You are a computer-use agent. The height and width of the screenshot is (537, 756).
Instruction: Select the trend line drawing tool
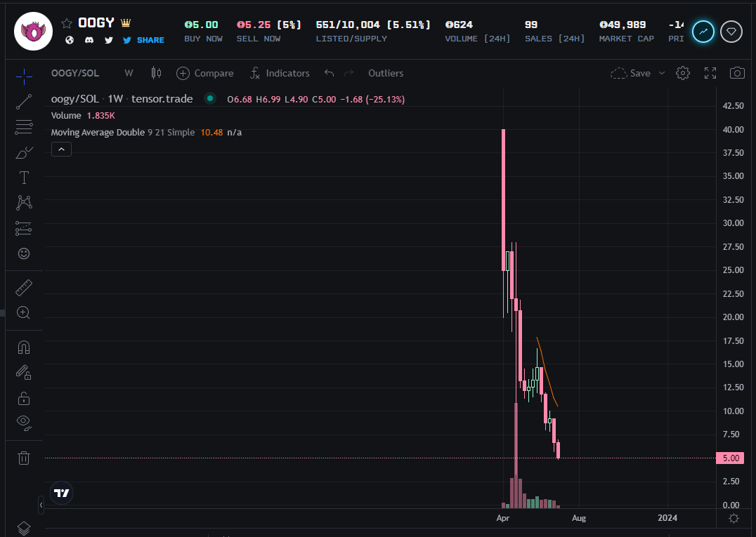[24, 102]
